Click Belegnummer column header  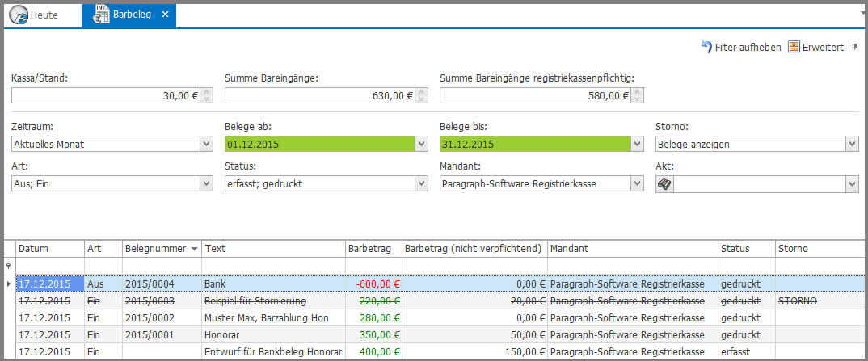click(162, 249)
